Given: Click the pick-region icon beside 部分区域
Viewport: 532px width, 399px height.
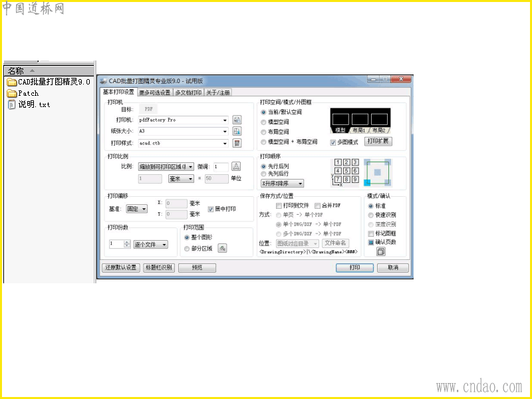Looking at the screenshot, I should 222,248.
